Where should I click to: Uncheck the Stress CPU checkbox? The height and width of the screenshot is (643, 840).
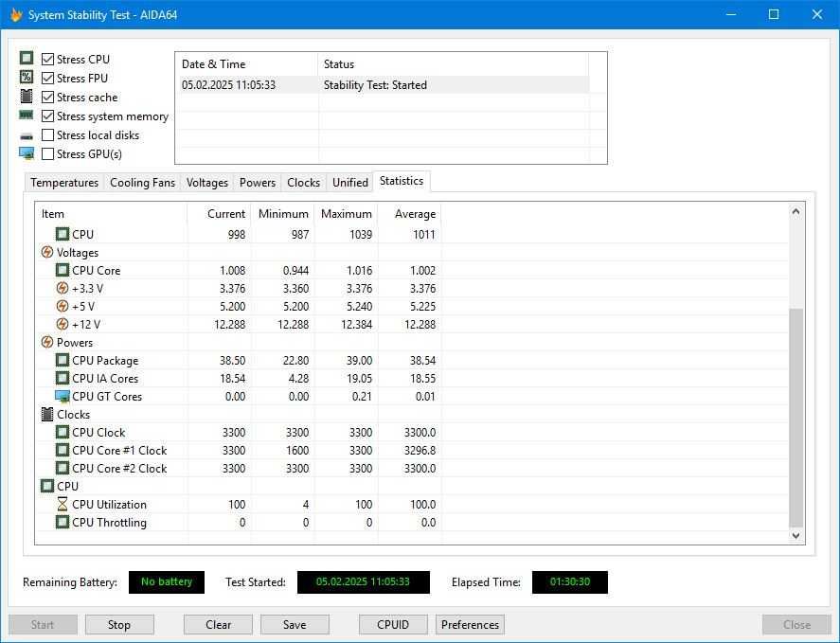coord(47,59)
